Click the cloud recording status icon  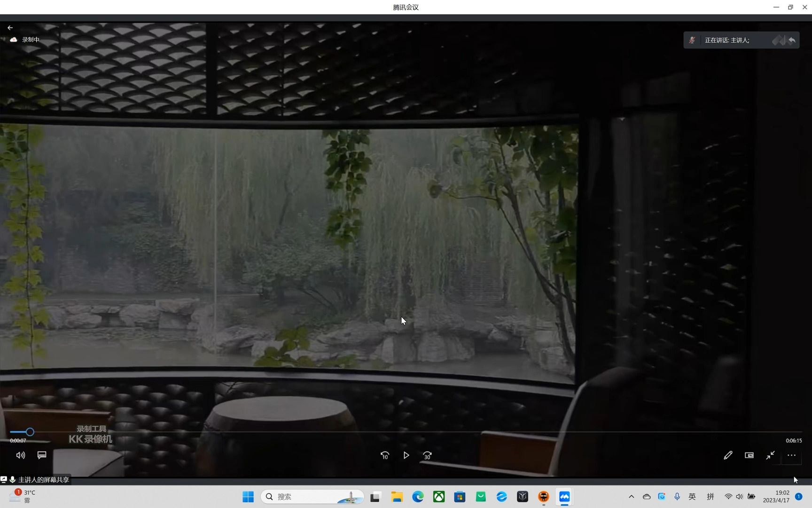(x=14, y=40)
